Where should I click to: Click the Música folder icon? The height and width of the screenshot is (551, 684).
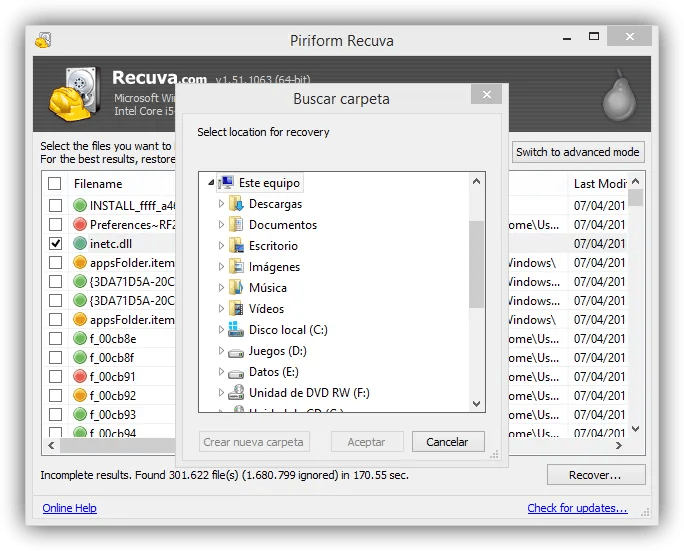point(236,287)
